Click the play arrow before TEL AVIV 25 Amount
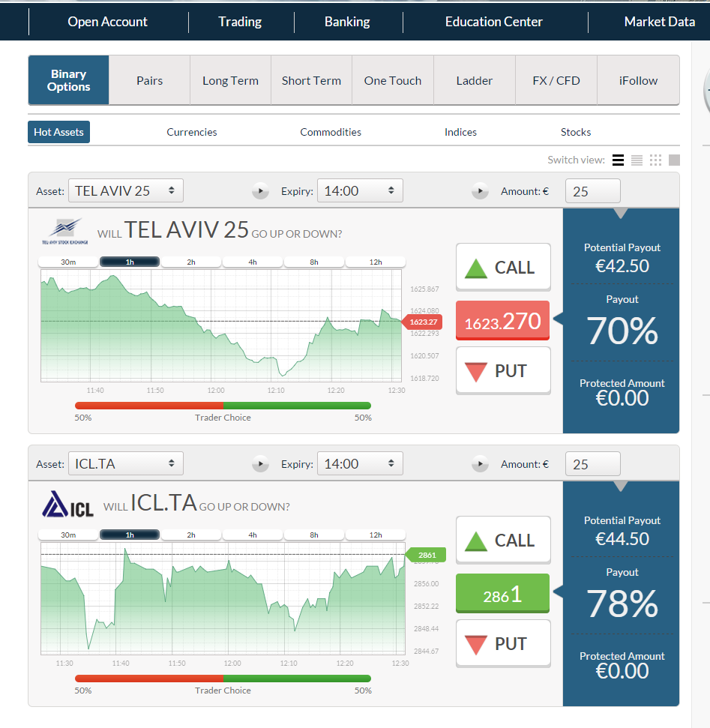 click(x=480, y=191)
